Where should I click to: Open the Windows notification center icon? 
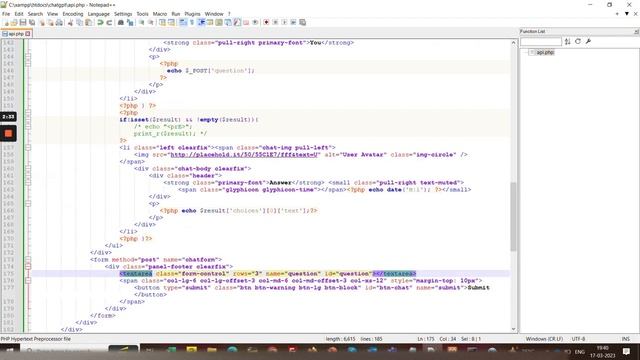[626, 351]
